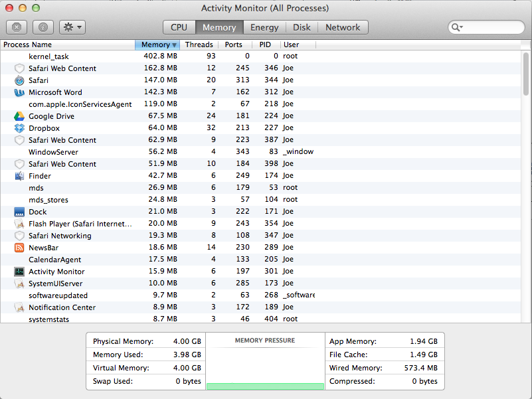Click the App Memory 1.94 GB value
This screenshot has width=532, height=399.
[x=424, y=341]
